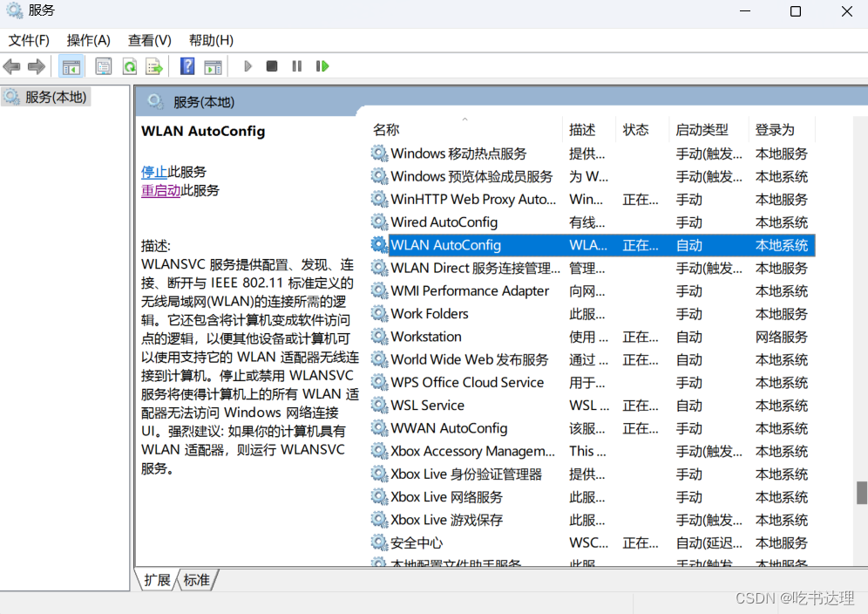Open the Help question mark icon
The width and height of the screenshot is (868, 614).
(x=187, y=66)
